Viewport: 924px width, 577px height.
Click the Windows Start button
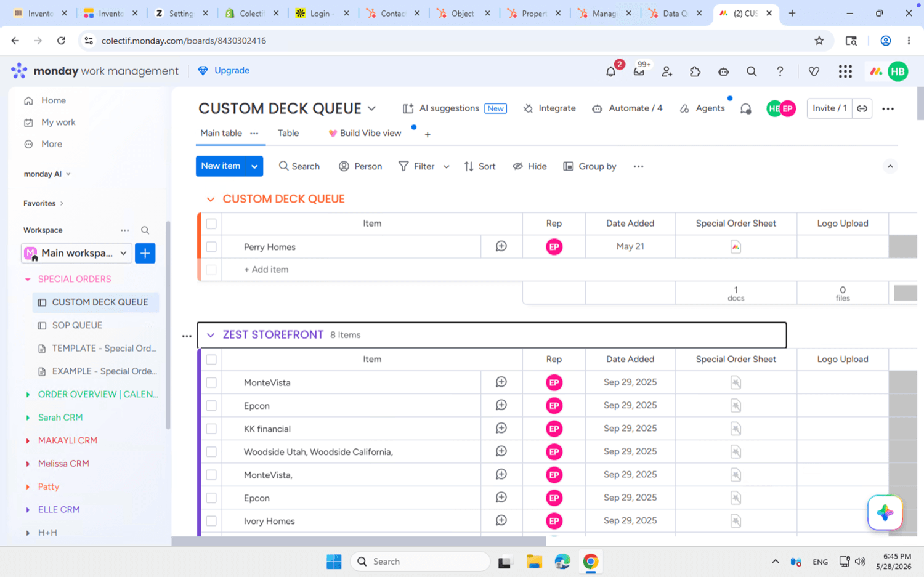[334, 562]
